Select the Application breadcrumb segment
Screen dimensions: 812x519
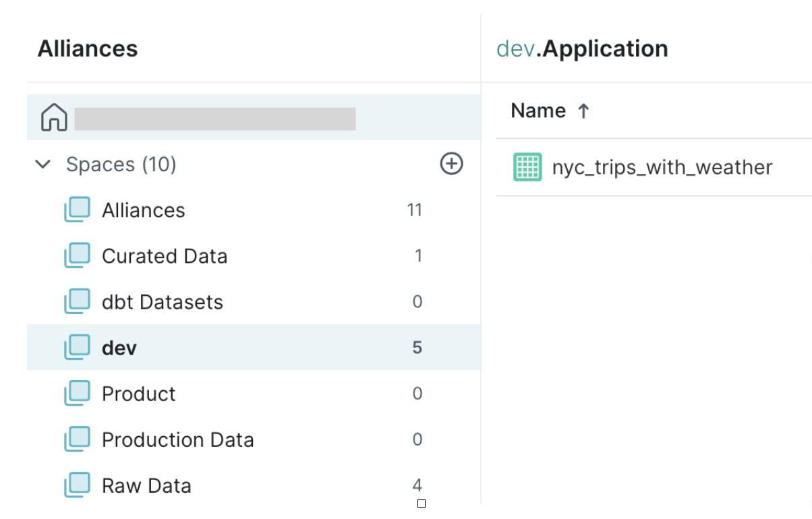(x=606, y=48)
